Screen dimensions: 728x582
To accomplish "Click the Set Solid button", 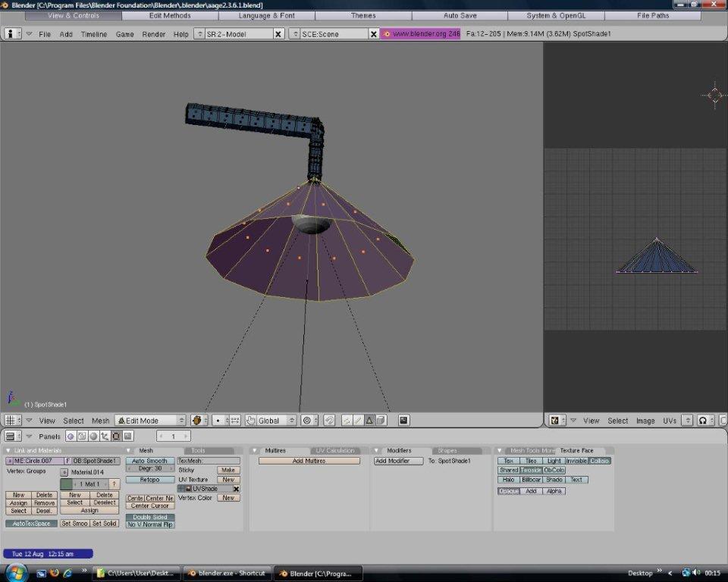I will click(x=105, y=524).
